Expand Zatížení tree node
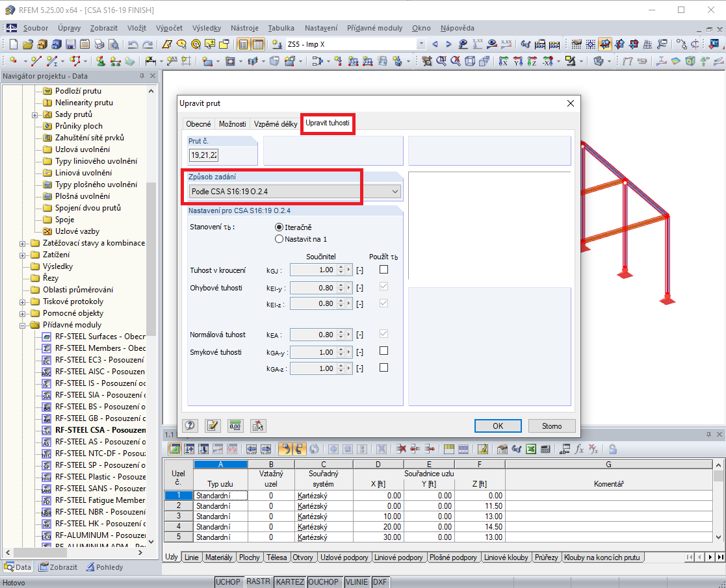 point(22,255)
